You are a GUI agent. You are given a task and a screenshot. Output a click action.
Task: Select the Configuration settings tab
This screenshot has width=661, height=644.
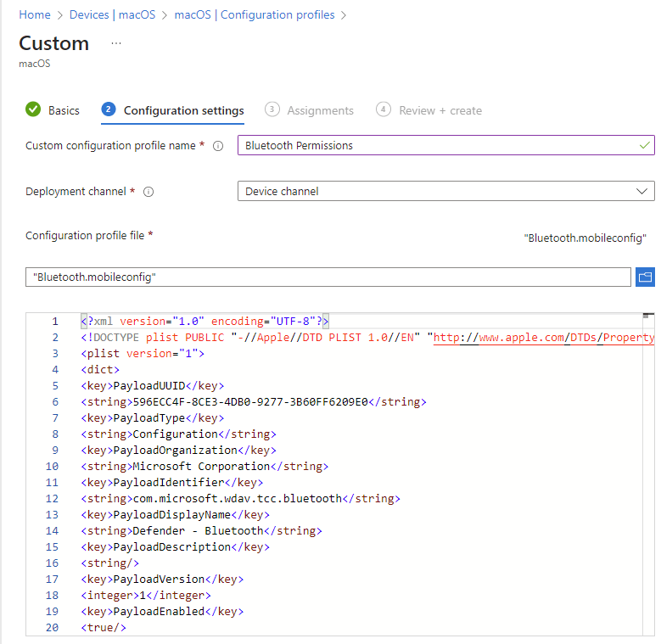click(184, 110)
